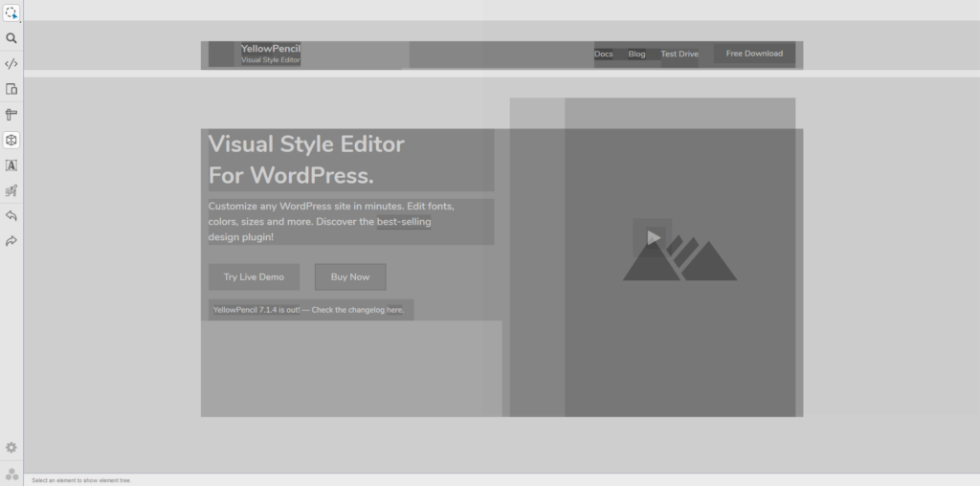Open the search tool in sidebar
This screenshot has width=980, height=486.
11,39
